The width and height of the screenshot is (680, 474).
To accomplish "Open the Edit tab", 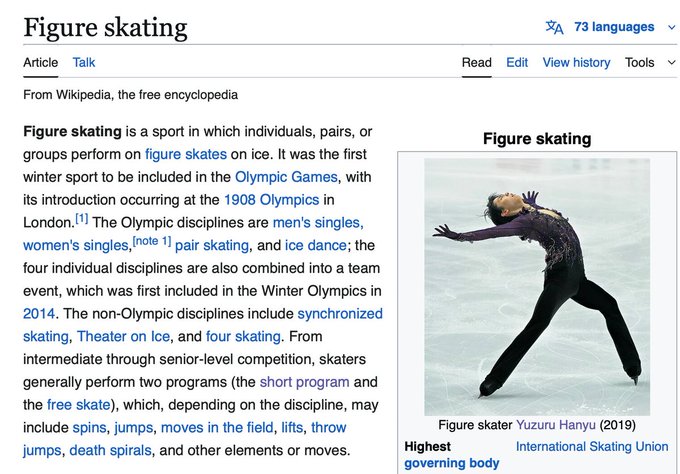I will point(517,62).
